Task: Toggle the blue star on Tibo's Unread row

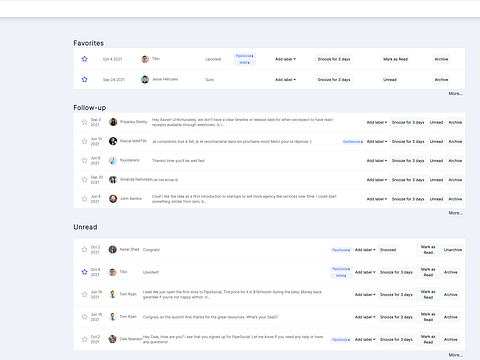Action: [x=84, y=272]
